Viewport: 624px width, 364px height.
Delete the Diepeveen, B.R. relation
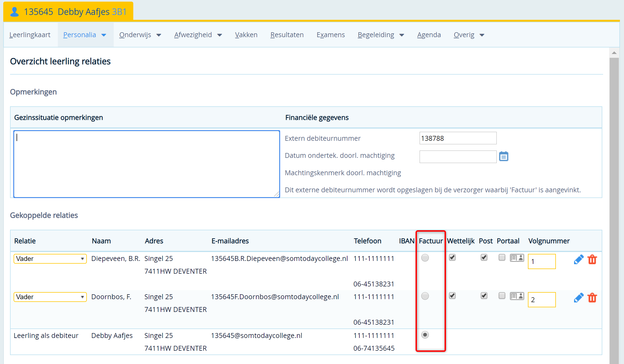point(592,260)
